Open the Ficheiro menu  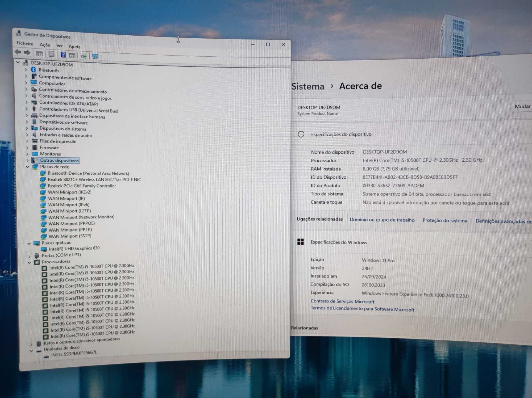click(x=25, y=43)
